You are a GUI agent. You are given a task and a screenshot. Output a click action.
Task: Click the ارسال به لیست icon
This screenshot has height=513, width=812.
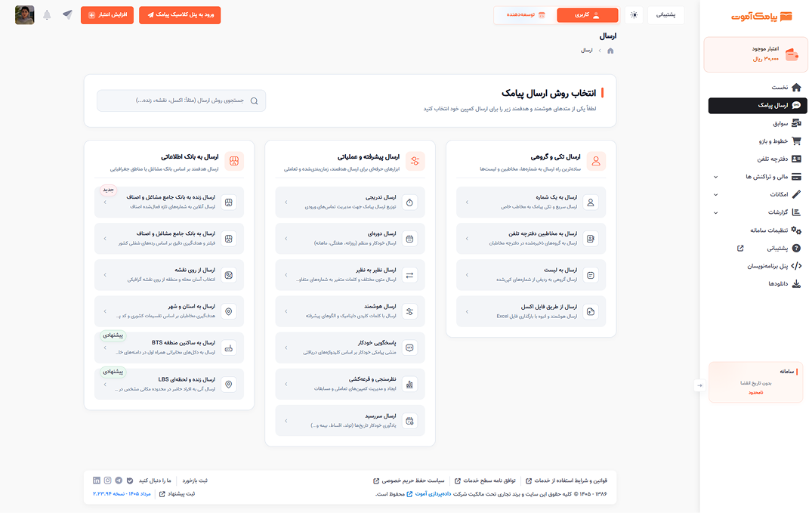pos(591,275)
